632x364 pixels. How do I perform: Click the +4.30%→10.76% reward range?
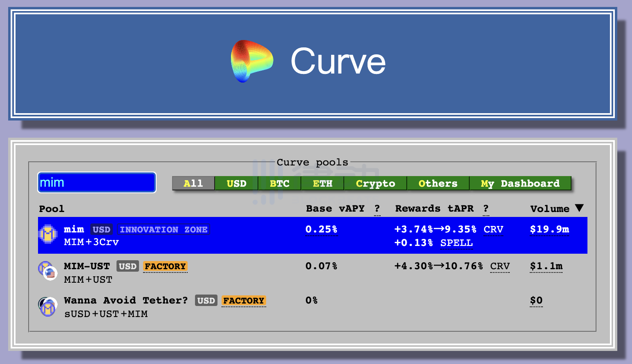coord(439,266)
